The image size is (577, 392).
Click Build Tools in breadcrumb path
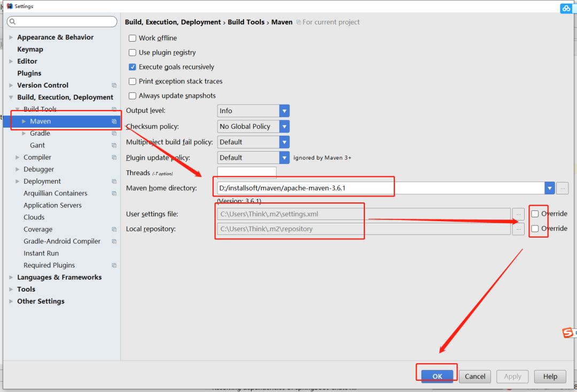(246, 22)
